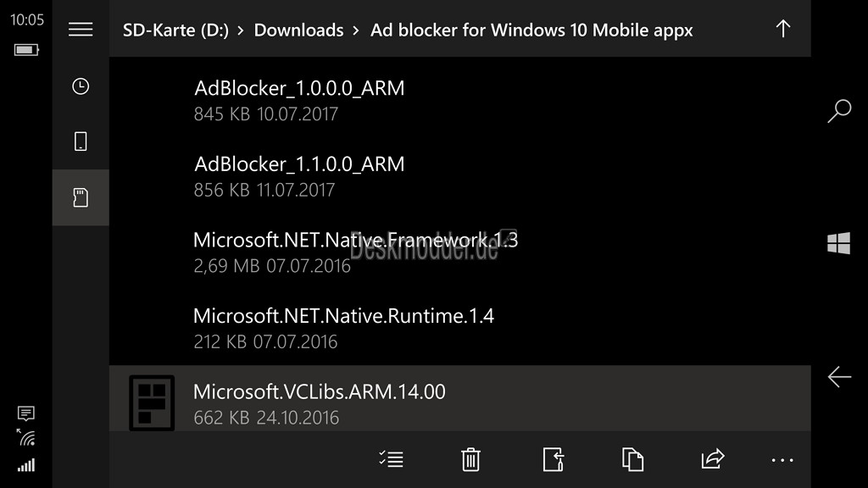Click Microsoft.VCLibs.ARM.14.00 package thumbnail
868x488 pixels.
152,402
